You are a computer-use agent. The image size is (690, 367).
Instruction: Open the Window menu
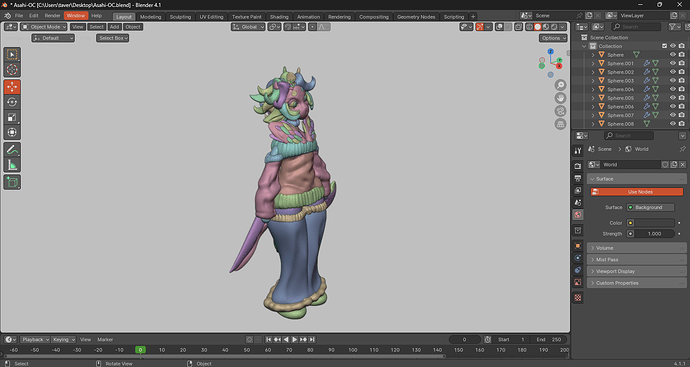tap(76, 15)
